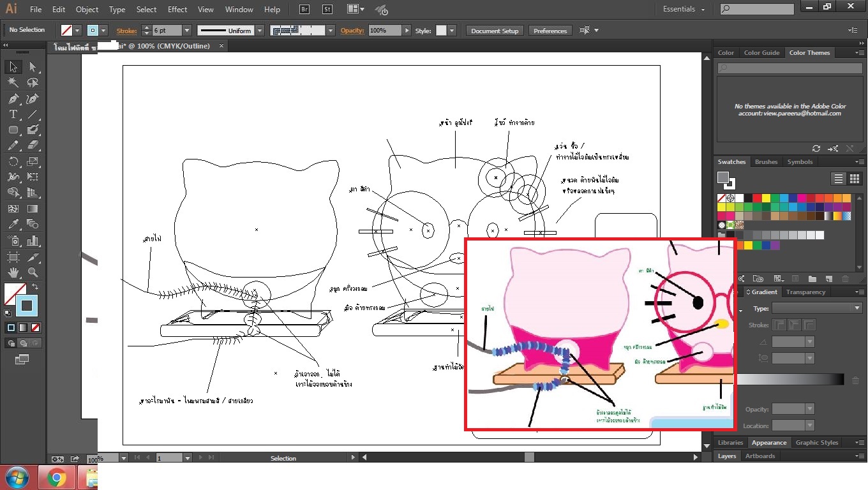Open the Opacity 100% dropdown arrow
Viewport: 868px width, 490px height.
(407, 31)
